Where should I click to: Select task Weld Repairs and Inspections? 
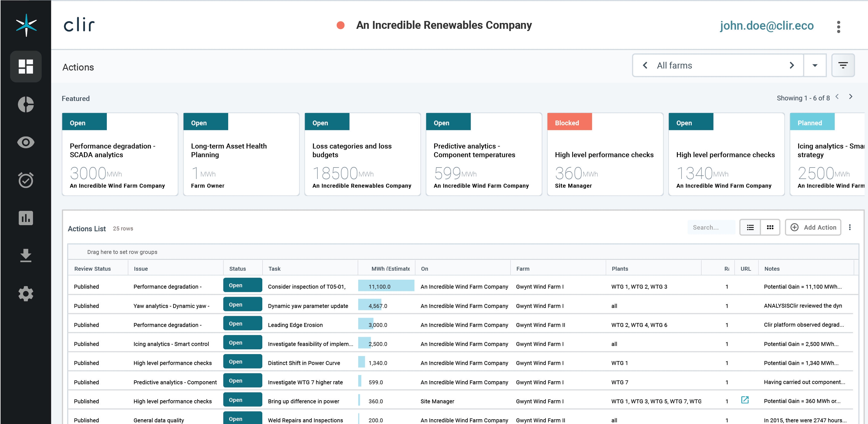pos(305,420)
